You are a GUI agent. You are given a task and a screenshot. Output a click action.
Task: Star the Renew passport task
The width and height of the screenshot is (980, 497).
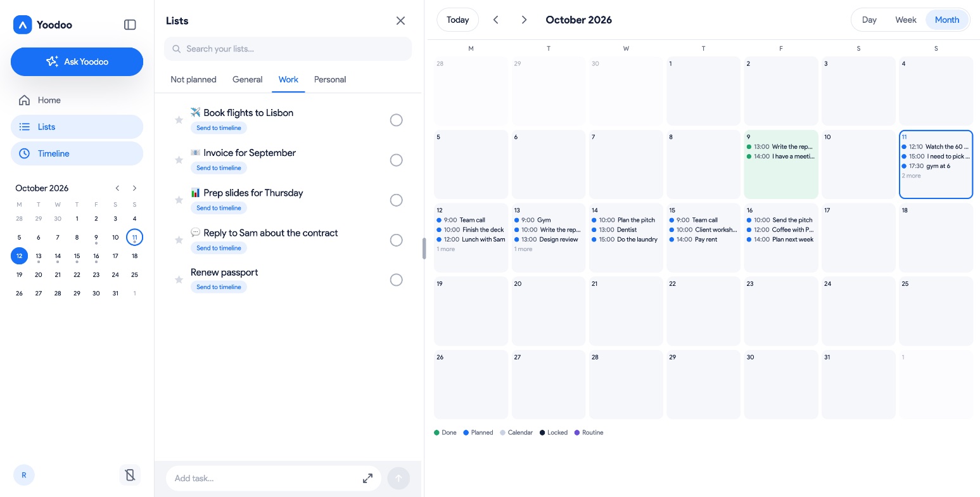click(x=179, y=280)
